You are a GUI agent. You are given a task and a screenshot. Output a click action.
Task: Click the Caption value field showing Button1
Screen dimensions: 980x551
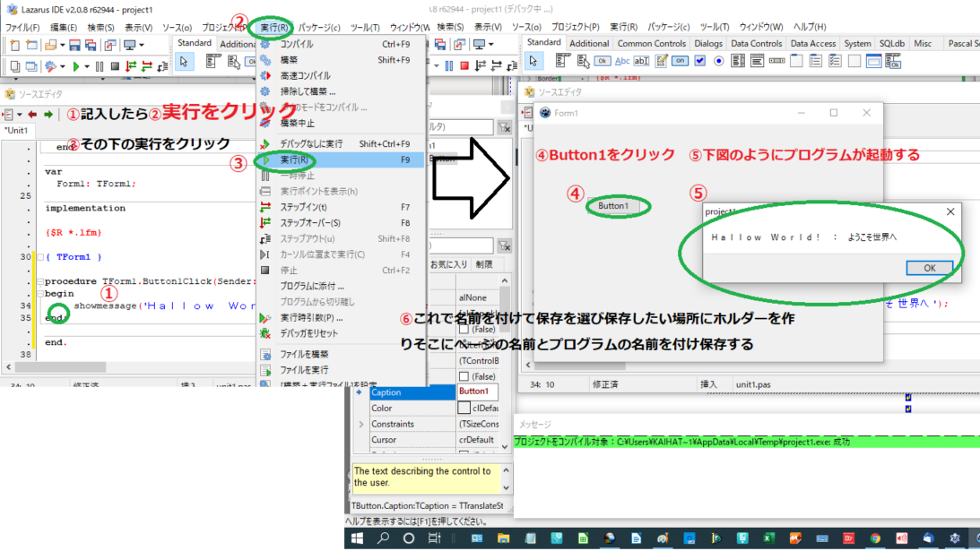click(x=478, y=392)
